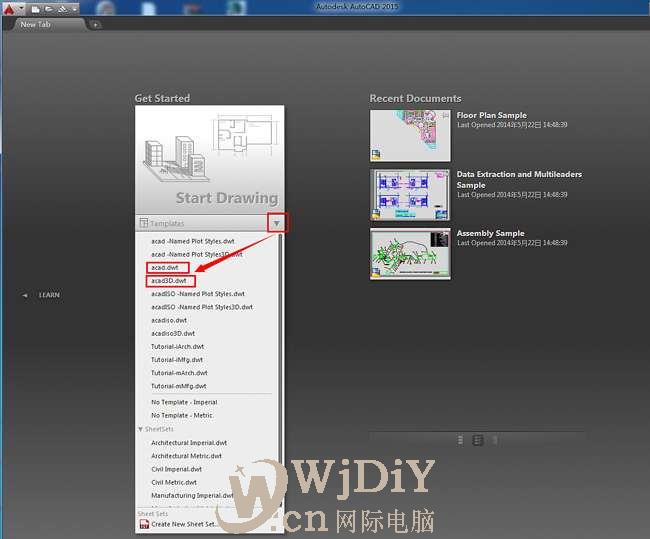Viewport: 650px width, 539px height.
Task: Switch recent documents to the middle view icon
Action: [x=478, y=439]
